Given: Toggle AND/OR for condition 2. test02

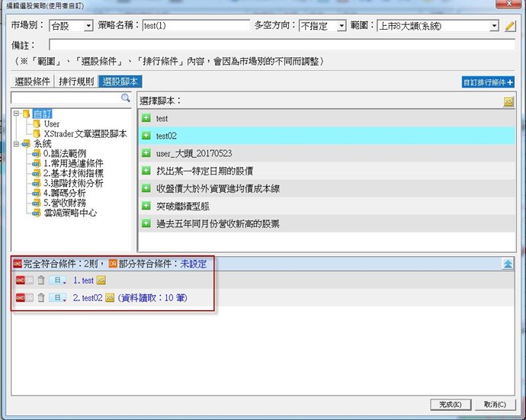Looking at the screenshot, I should (24, 297).
